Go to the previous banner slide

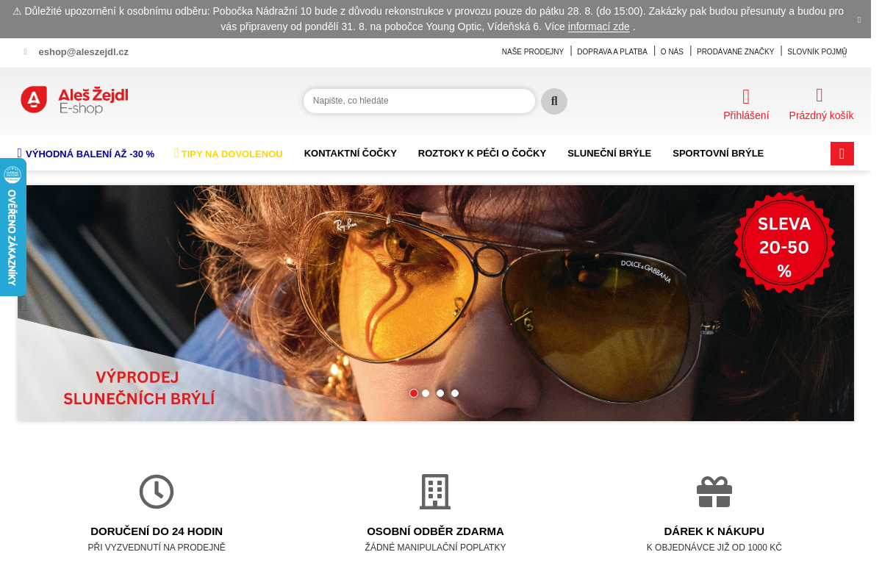pyautogui.click(x=24, y=303)
